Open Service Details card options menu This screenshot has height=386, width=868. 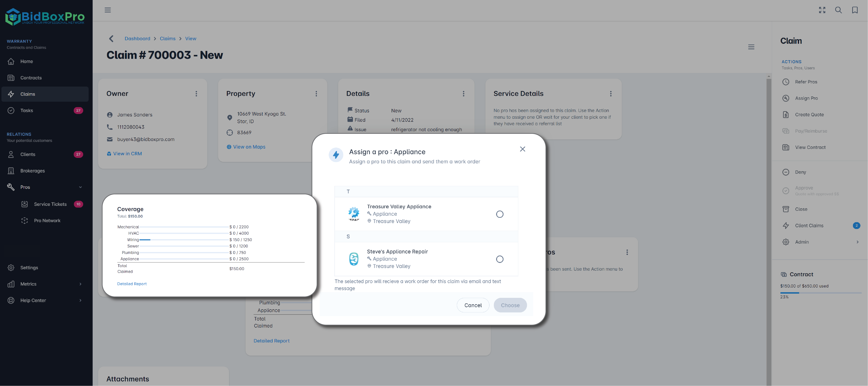point(611,94)
